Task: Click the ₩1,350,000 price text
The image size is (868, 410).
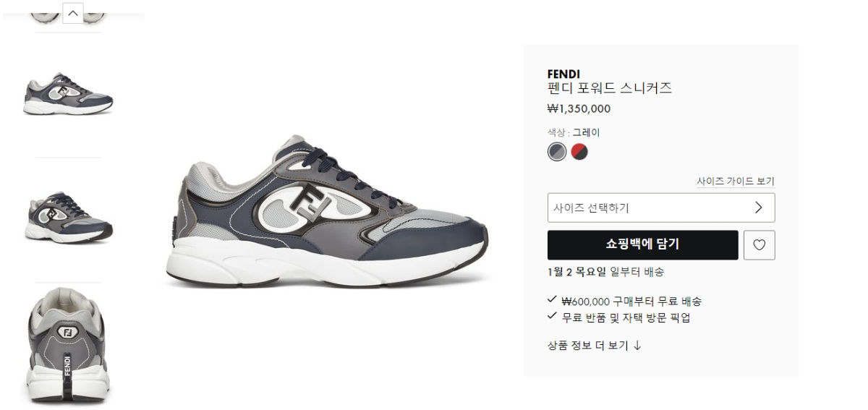Action: click(579, 109)
